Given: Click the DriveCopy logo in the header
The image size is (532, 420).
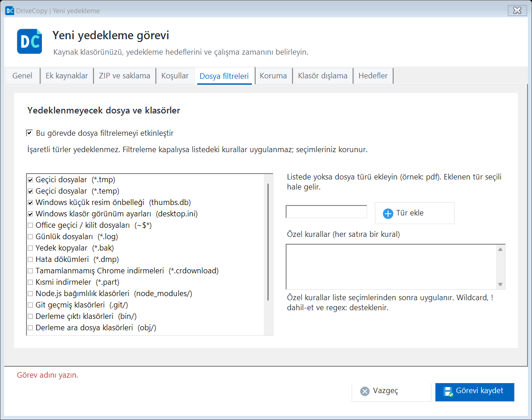Looking at the screenshot, I should (30, 41).
